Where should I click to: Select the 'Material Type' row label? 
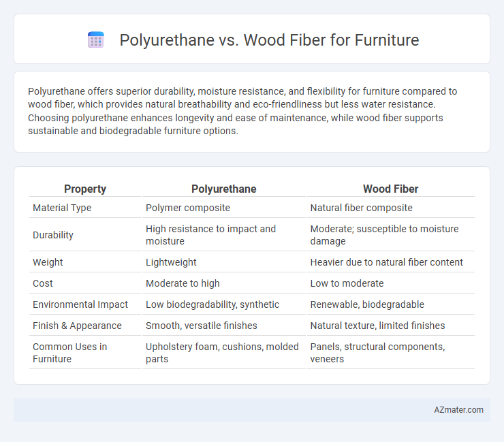62,208
